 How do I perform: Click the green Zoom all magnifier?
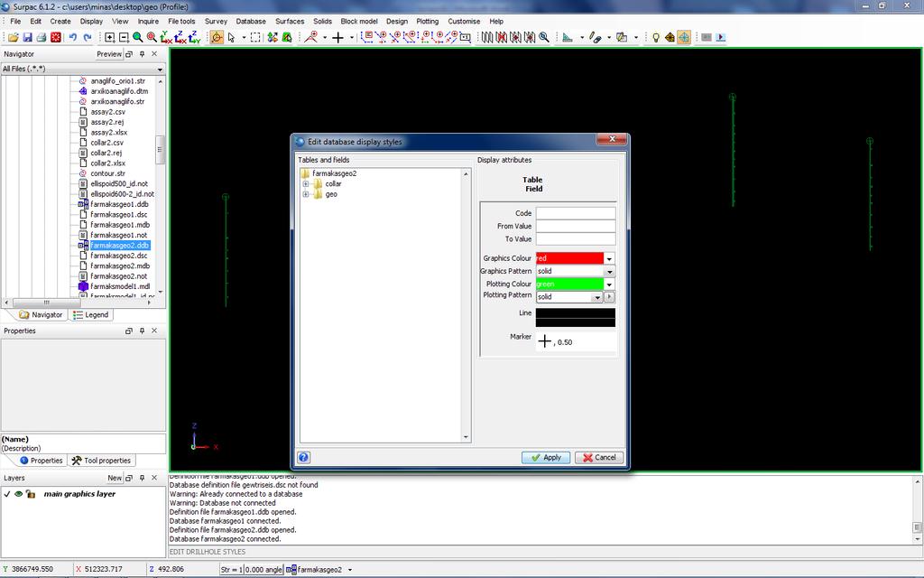point(137,37)
